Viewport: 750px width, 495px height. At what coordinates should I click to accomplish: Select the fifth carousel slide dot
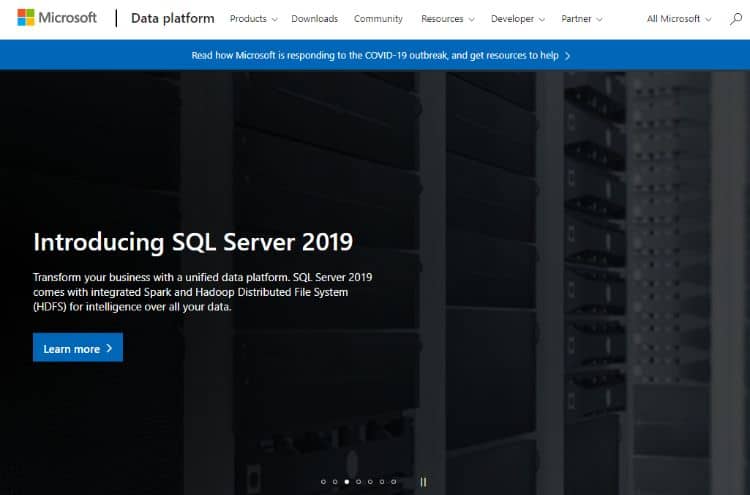(370, 482)
